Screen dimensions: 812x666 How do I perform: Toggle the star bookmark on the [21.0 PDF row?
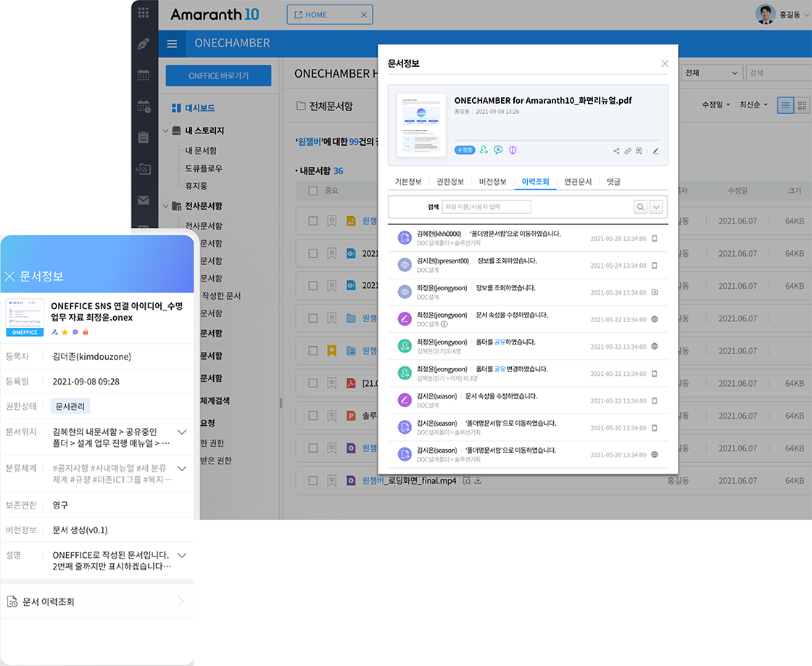(331, 383)
